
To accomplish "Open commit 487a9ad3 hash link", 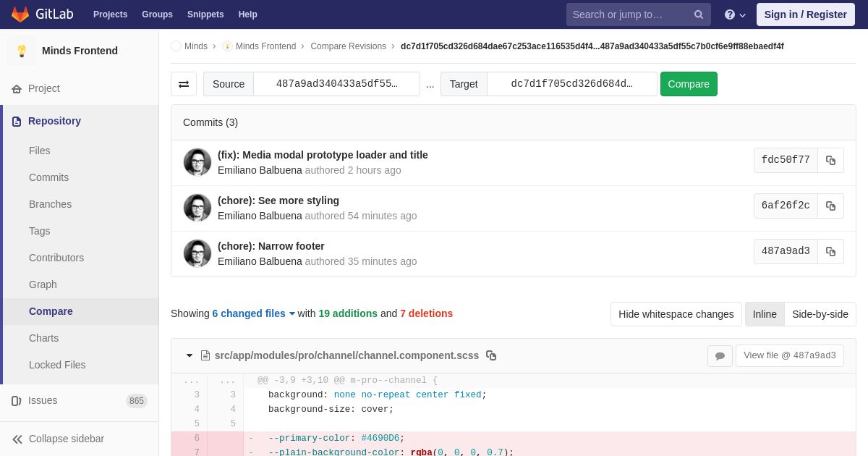I will (x=786, y=251).
